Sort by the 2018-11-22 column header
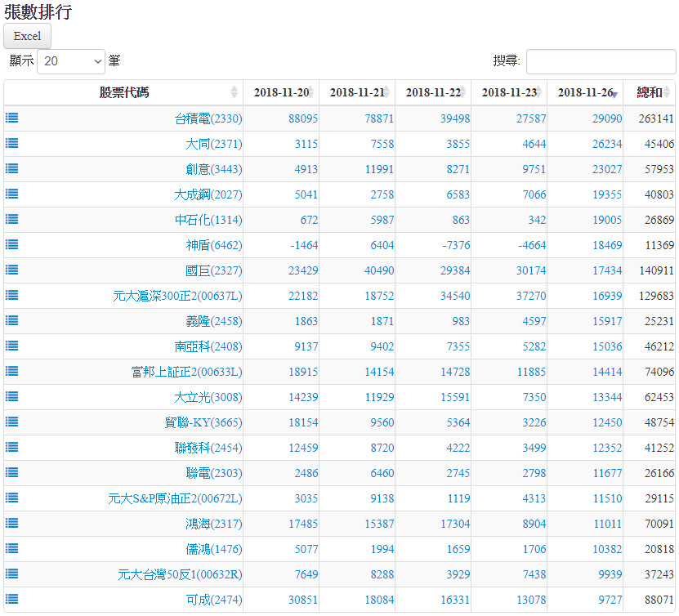679x616 pixels. 433,92
